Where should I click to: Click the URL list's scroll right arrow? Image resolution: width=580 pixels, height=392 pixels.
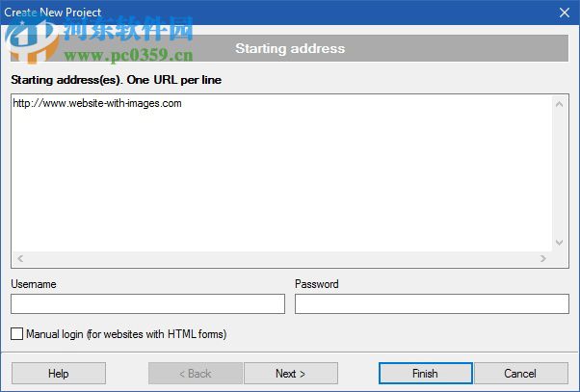[543, 258]
